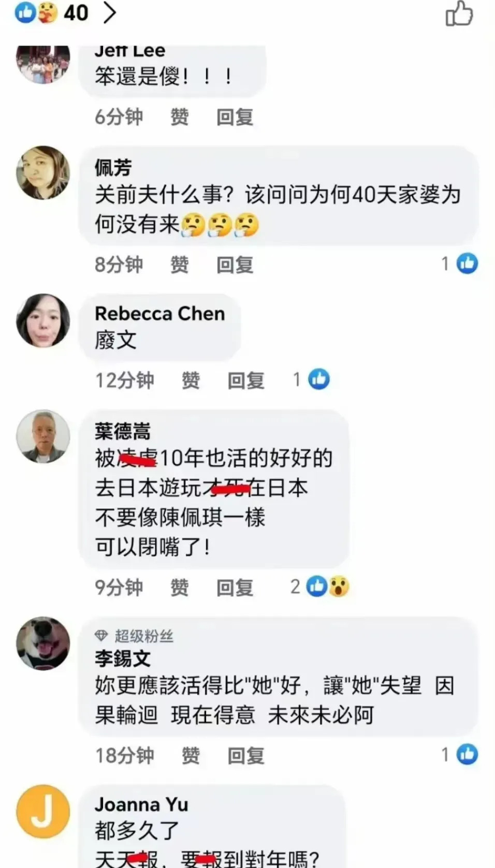Viewport: 495px width, 868px height.
Task: Click the dog avatar of 李錫文
Action: tap(43, 643)
